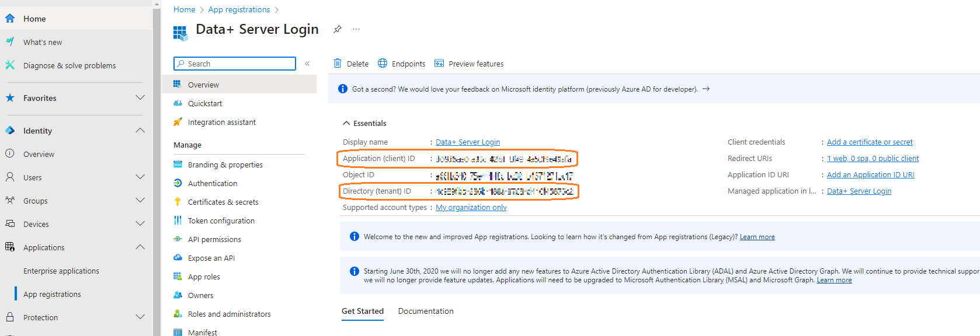Switch to the Documentation tab
Viewport: 980px width, 336px height.
click(426, 311)
